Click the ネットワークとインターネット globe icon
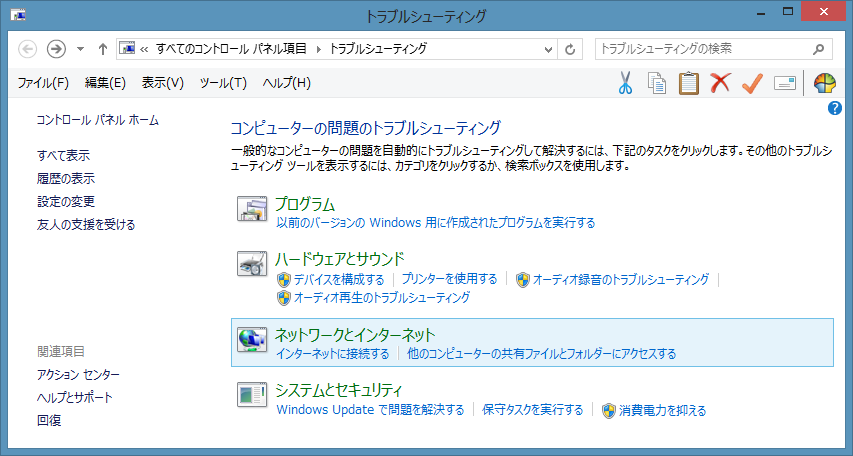Image resolution: width=853 pixels, height=456 pixels. click(x=252, y=340)
